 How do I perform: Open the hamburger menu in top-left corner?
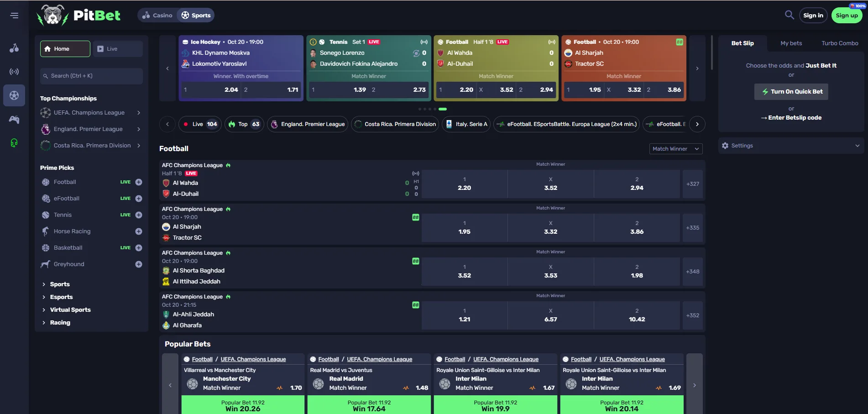tap(14, 15)
